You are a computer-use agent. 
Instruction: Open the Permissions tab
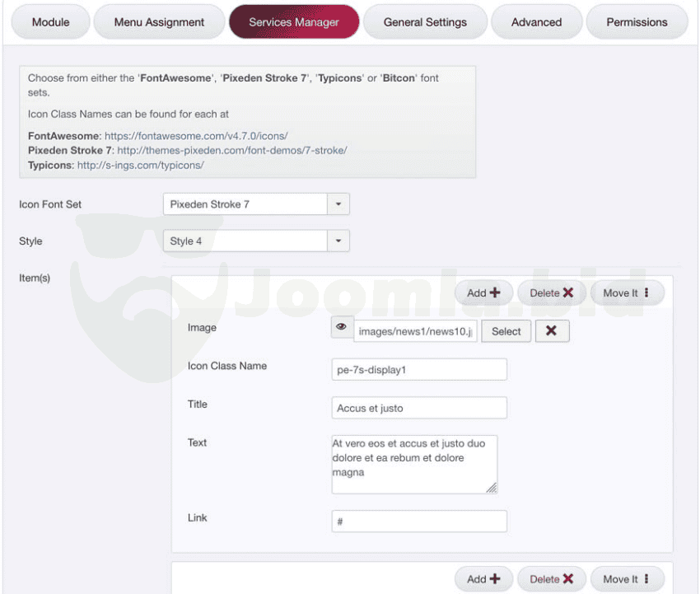click(x=637, y=22)
